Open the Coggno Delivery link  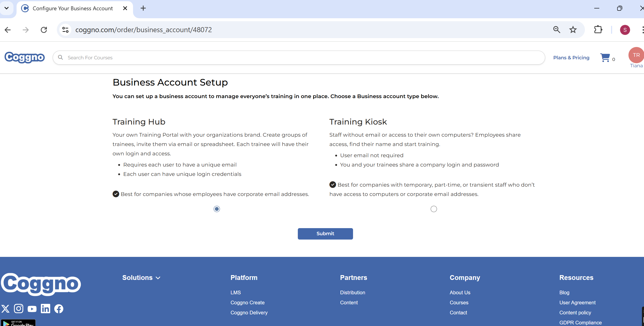coord(249,313)
